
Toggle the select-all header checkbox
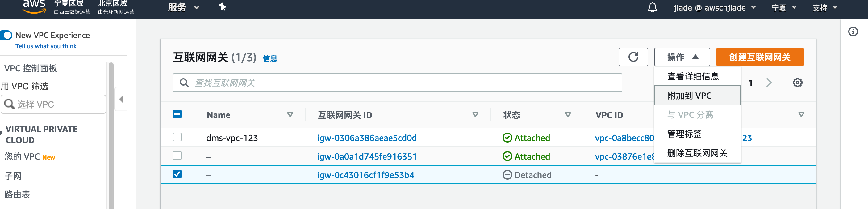click(x=177, y=114)
